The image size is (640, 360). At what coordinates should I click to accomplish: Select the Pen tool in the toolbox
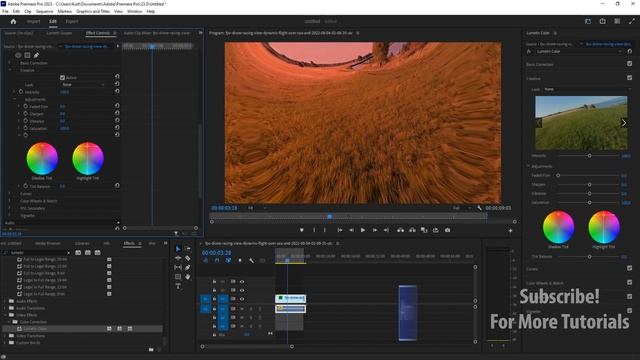187,267
